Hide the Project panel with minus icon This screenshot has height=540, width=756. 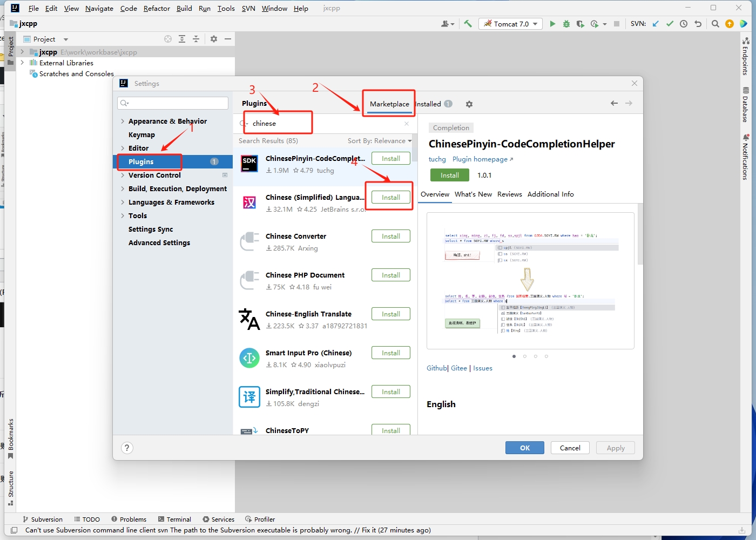pyautogui.click(x=228, y=39)
